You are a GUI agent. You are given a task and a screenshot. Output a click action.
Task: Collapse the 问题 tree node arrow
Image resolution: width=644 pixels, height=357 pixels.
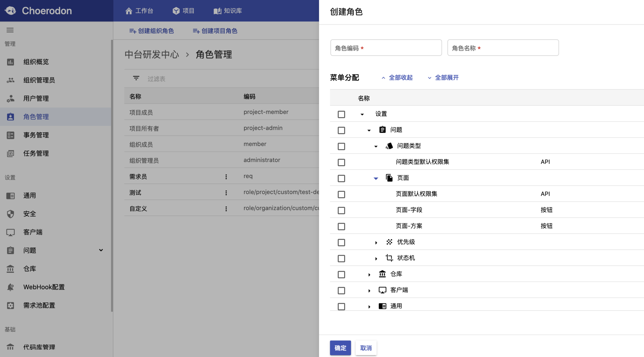pos(369,130)
